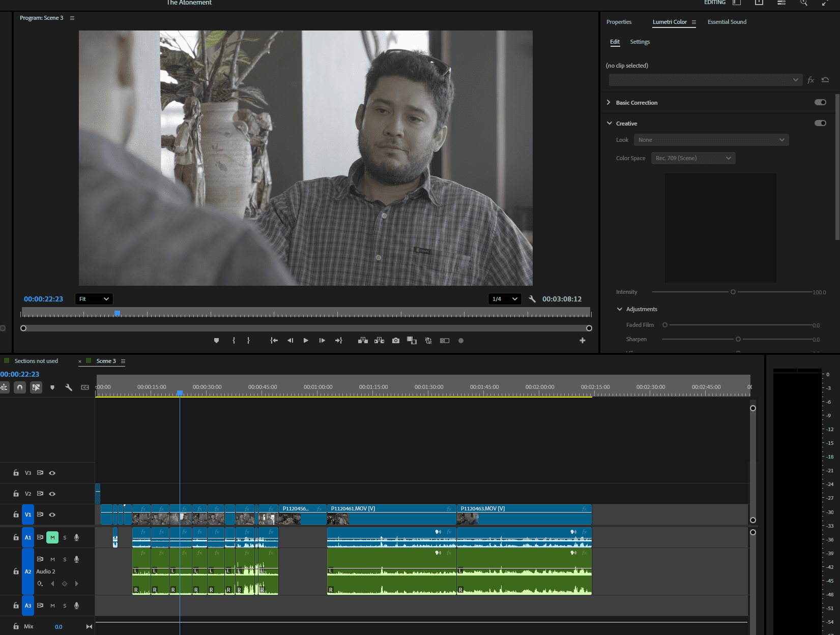
Task: Click the Program monitor settings wrench
Action: [532, 299]
